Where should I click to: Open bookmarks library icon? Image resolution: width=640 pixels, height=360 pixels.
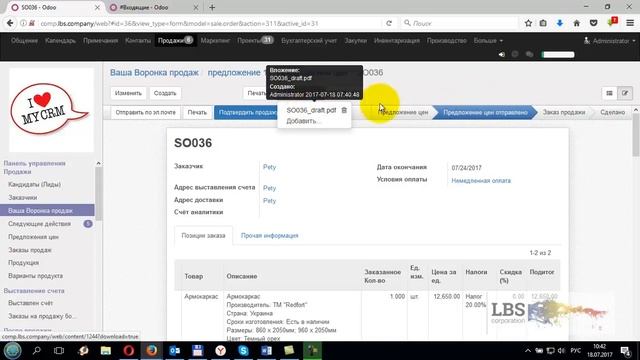pos(543,23)
